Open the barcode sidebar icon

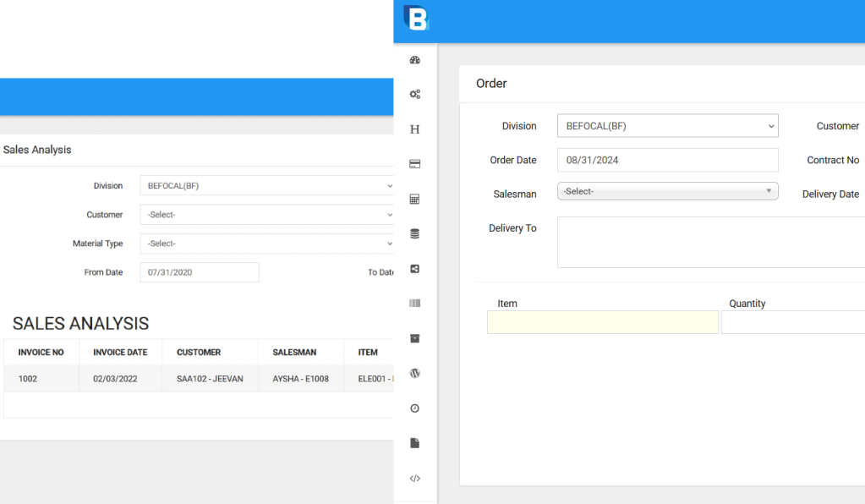414,304
